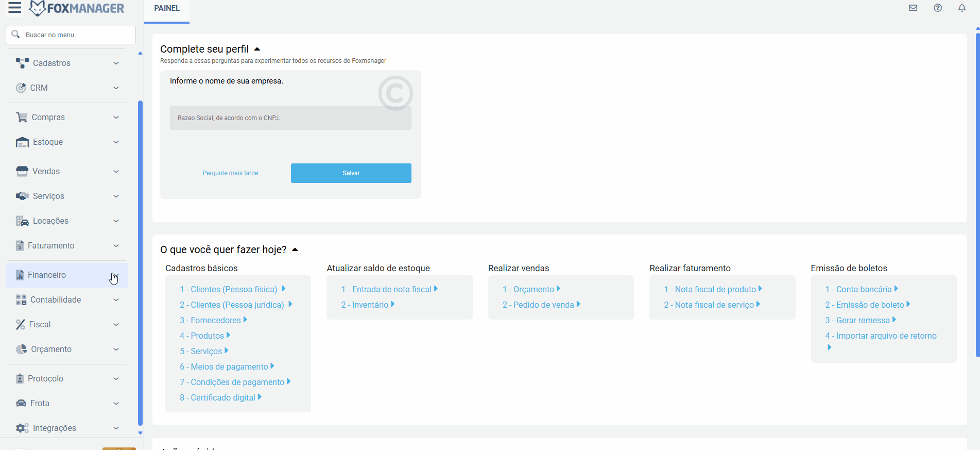This screenshot has width=980, height=450.
Task: Click the Estoque warehouse icon
Action: coord(22,142)
